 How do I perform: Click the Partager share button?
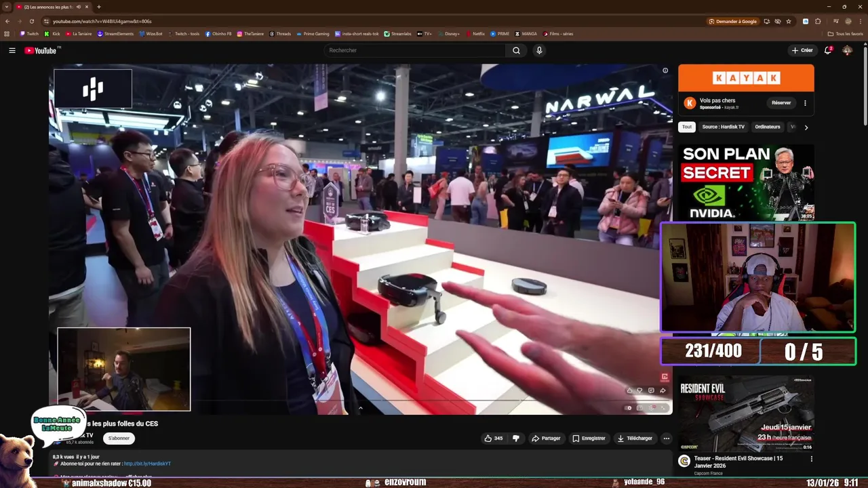[x=546, y=439]
